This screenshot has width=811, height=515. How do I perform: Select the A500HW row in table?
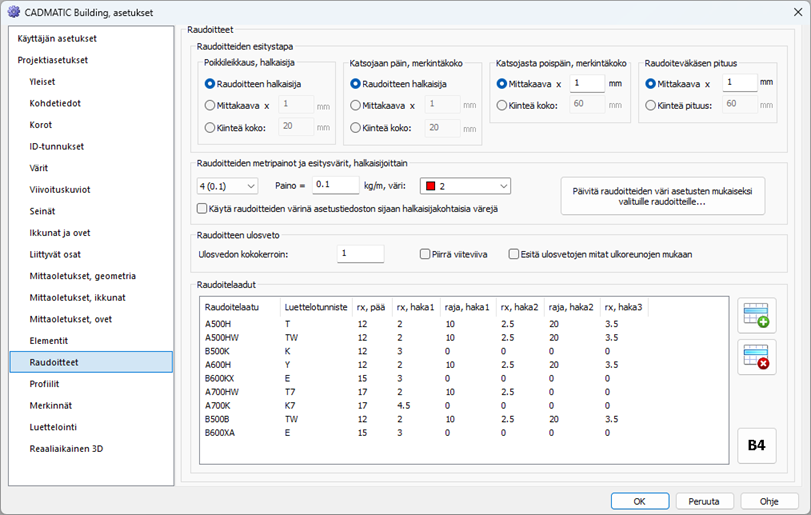point(463,338)
